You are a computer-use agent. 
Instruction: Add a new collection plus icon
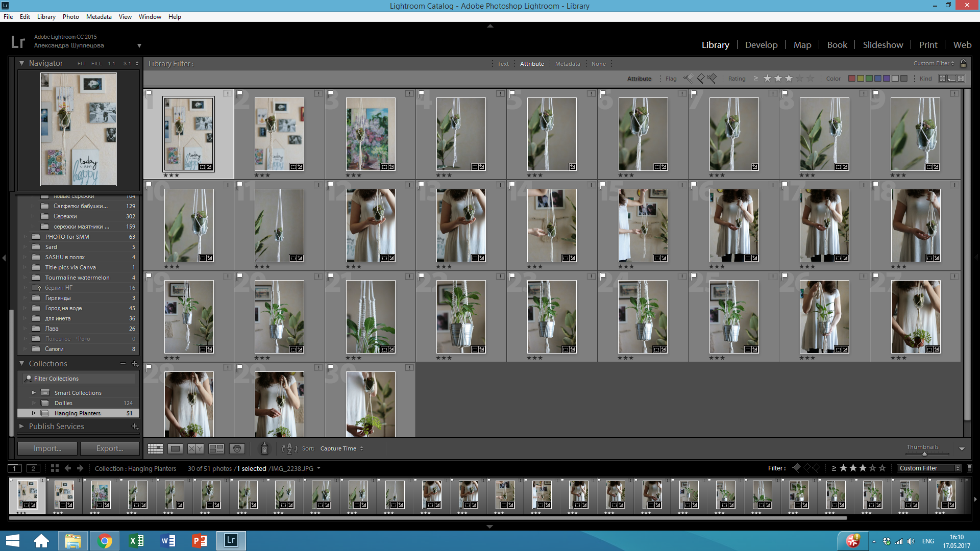coord(135,363)
